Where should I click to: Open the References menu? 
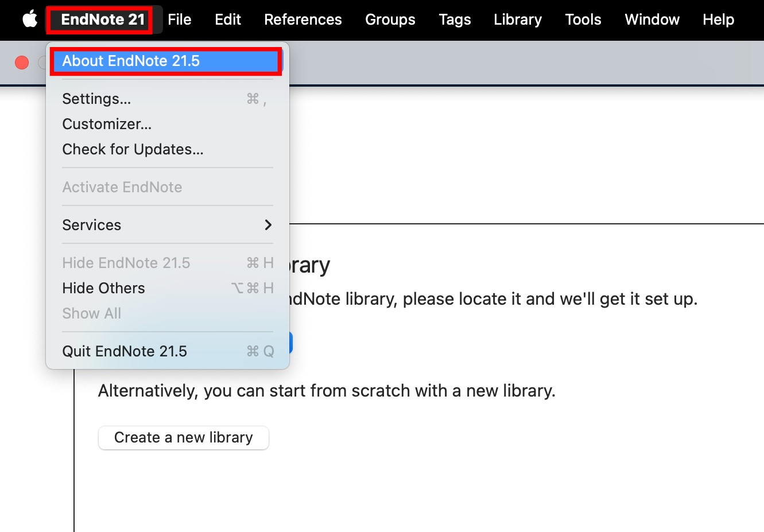pyautogui.click(x=303, y=20)
